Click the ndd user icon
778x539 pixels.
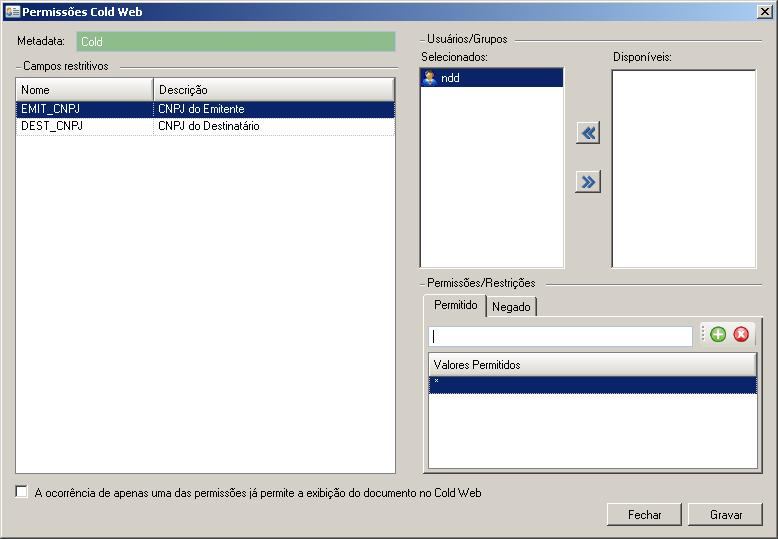pos(430,78)
